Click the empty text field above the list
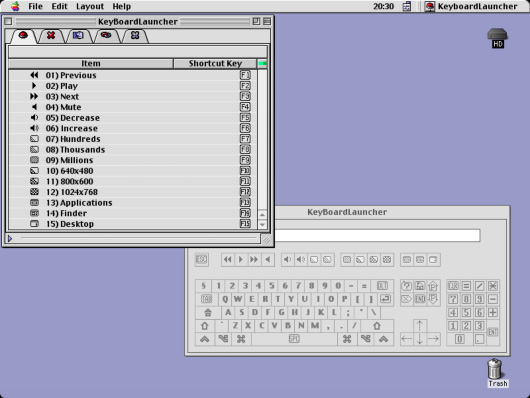Screen dimensions: 530x398 [138, 52]
